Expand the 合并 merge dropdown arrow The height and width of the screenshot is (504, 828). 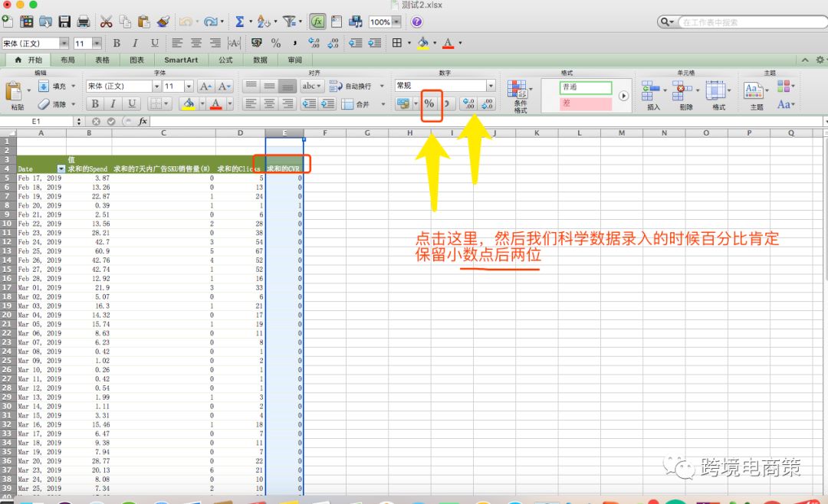pyautogui.click(x=383, y=104)
